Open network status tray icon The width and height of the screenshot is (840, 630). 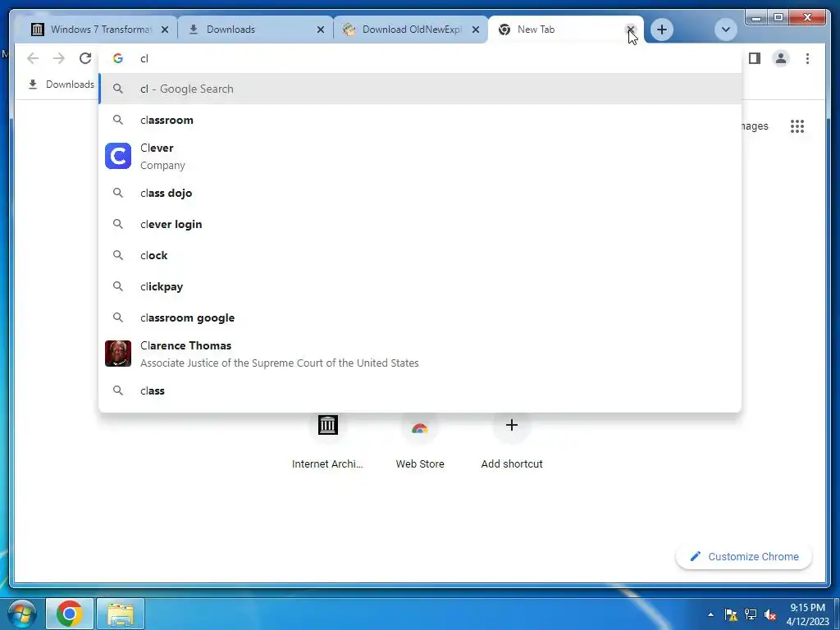click(751, 614)
